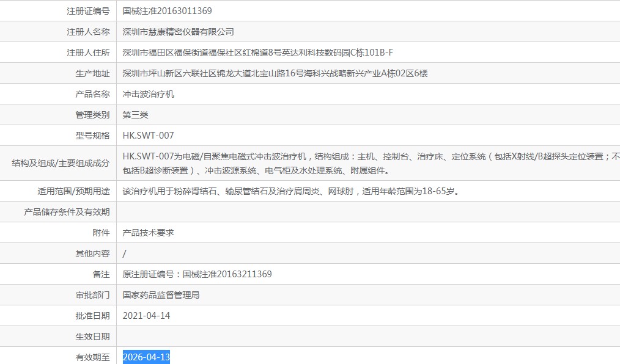620x364 pixels.
Task: Select the label 备注
Action: 101,274
